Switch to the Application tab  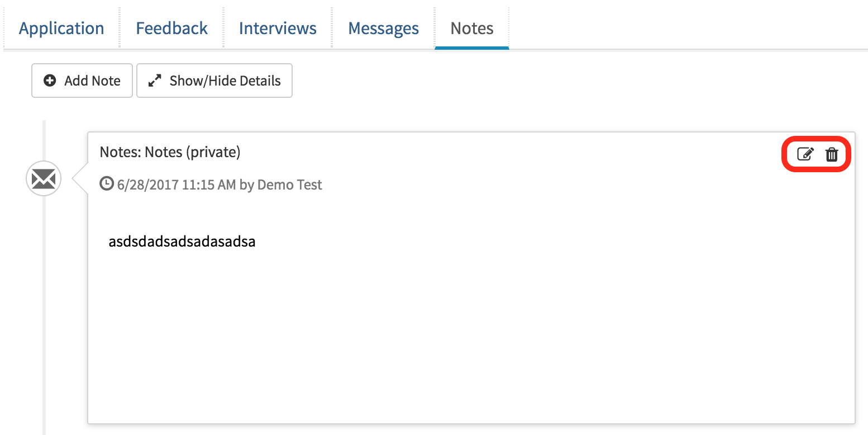pyautogui.click(x=61, y=28)
